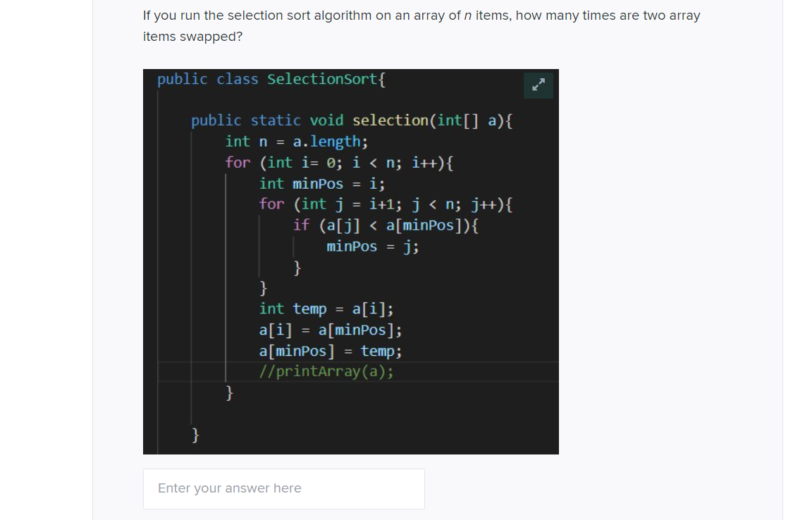The width and height of the screenshot is (812, 520).
Task: Open the SelectionSort code screenshot
Action: [x=350, y=261]
